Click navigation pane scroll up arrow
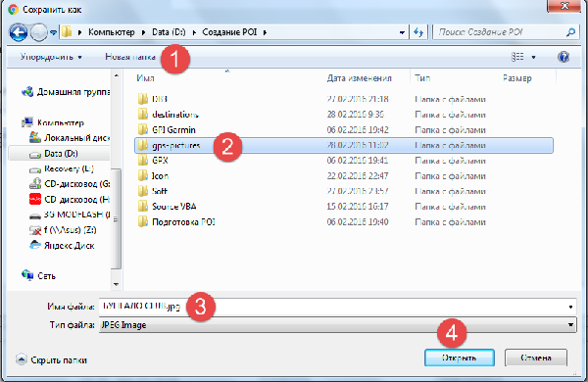The height and width of the screenshot is (382, 588). [x=117, y=75]
